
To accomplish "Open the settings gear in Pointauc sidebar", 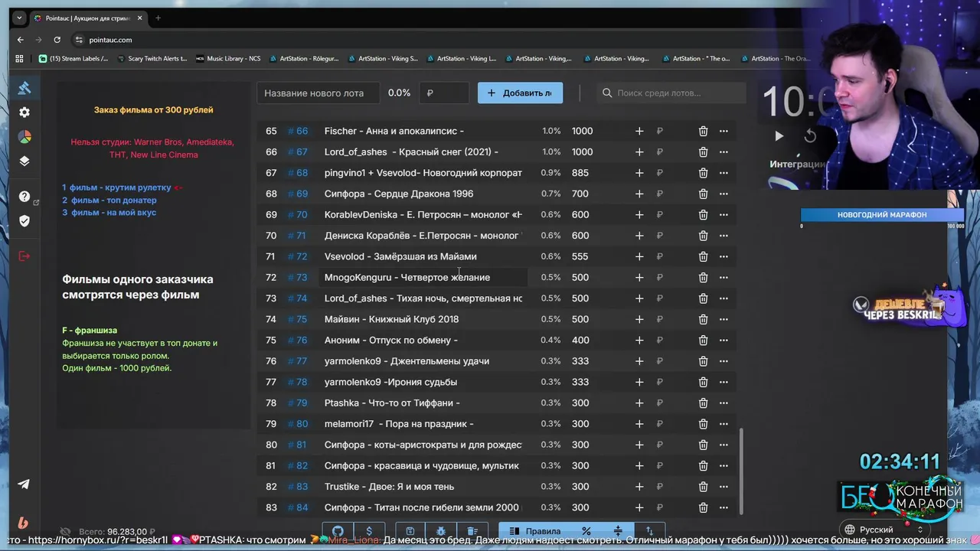I will (x=24, y=112).
